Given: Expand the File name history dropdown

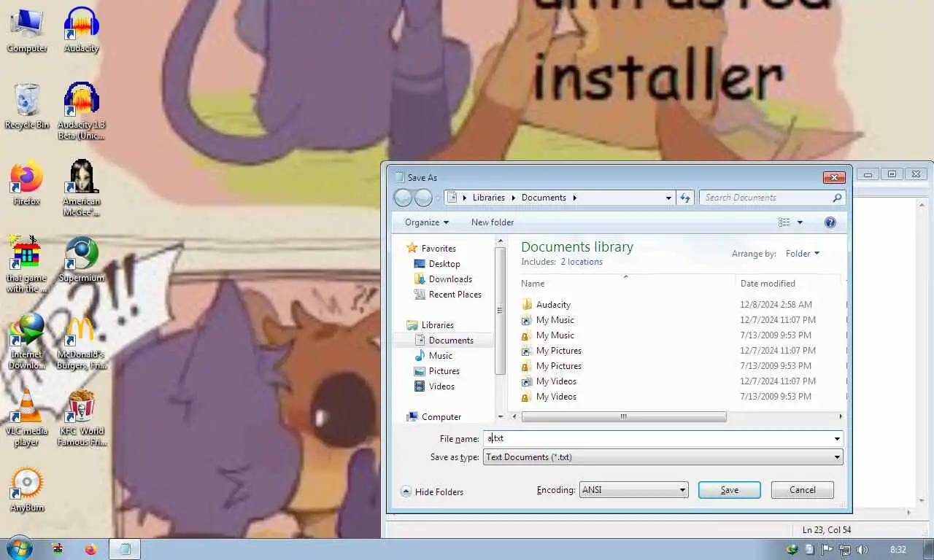Looking at the screenshot, I should (x=836, y=439).
